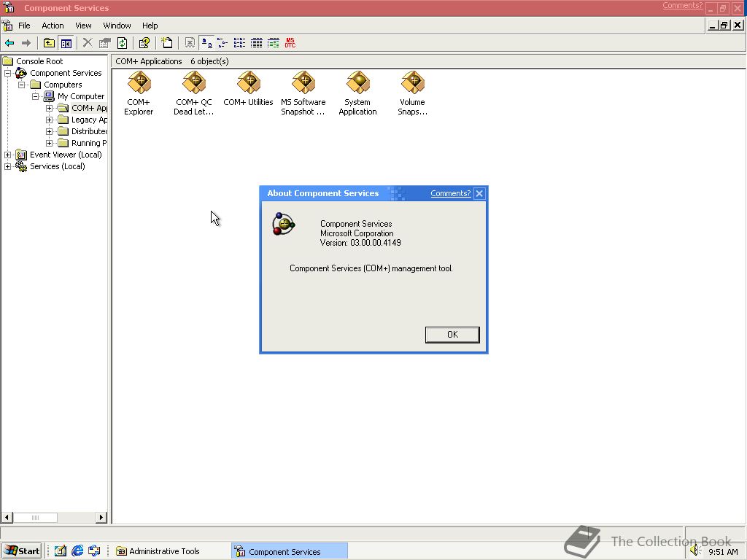
Task: Expand the Event Viewer (Local) node
Action: [x=7, y=155]
